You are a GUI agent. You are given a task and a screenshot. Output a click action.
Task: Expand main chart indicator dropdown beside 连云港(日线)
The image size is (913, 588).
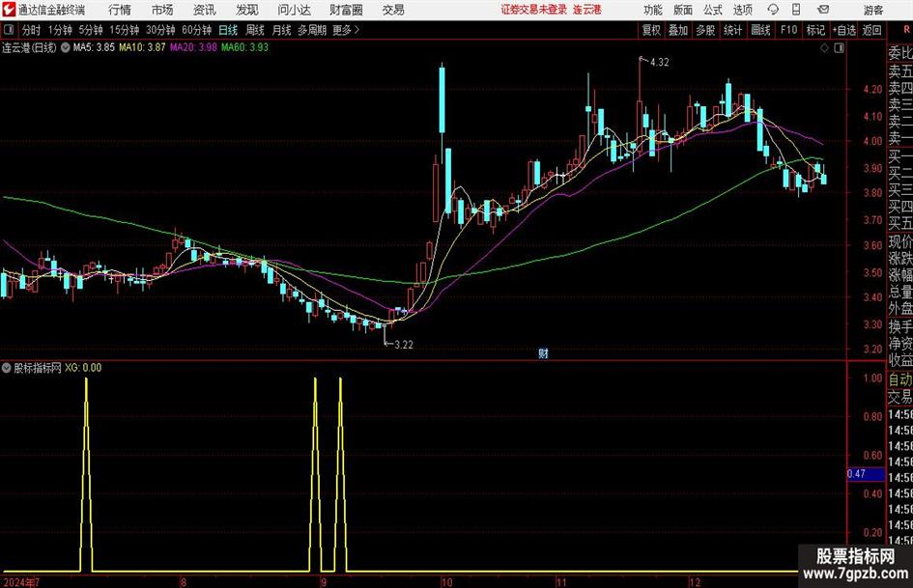66,47
